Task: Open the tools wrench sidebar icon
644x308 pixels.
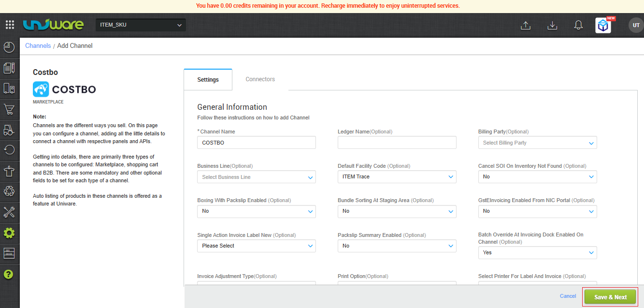Action: pos(9,212)
